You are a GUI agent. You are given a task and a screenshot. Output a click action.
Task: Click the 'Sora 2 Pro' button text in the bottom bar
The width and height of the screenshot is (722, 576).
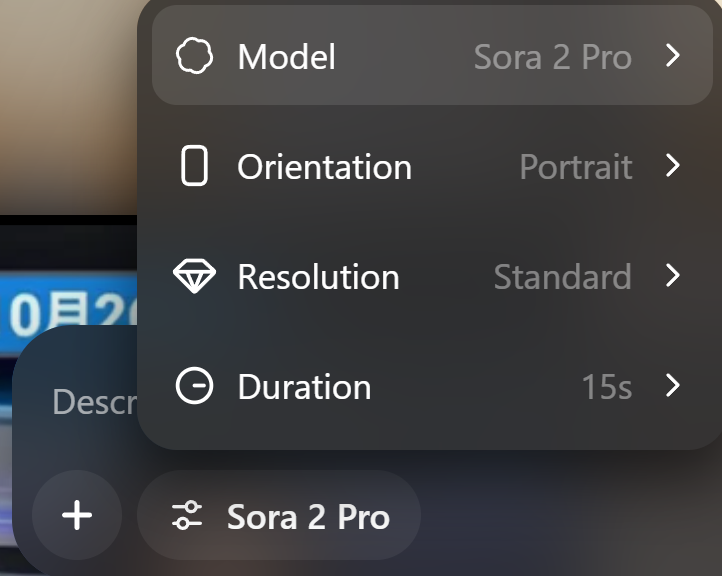pyautogui.click(x=308, y=517)
